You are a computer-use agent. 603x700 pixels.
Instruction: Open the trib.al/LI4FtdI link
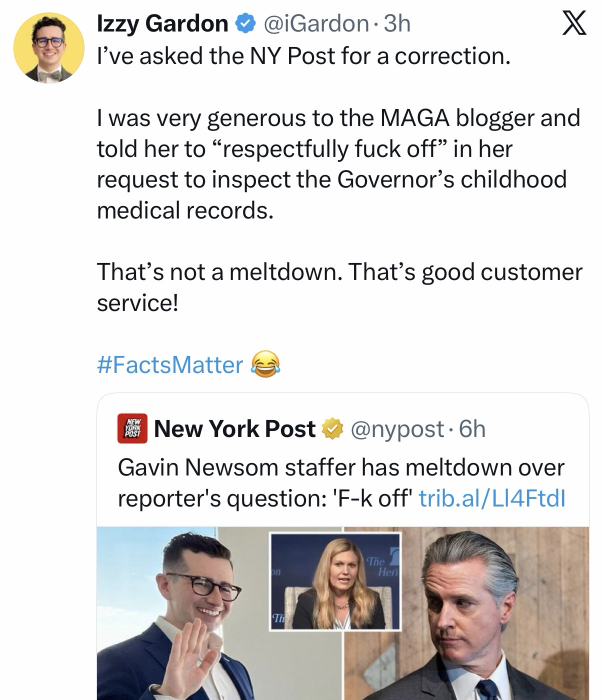click(492, 498)
